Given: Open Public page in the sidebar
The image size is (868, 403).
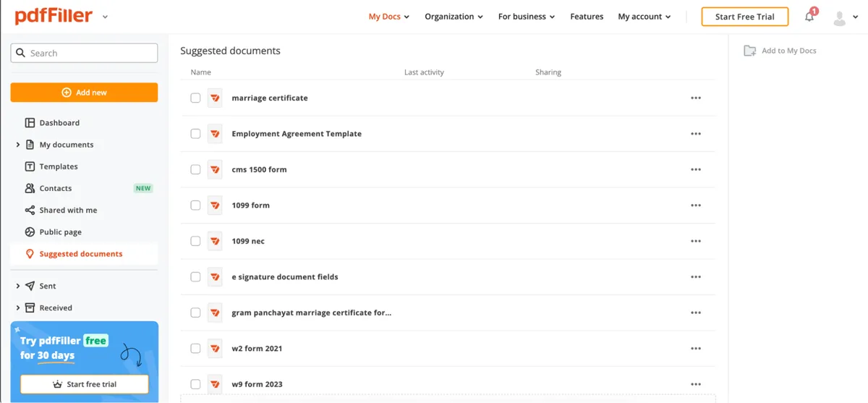Looking at the screenshot, I should tap(61, 232).
